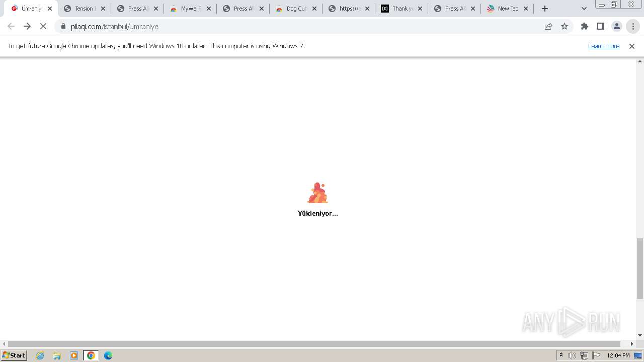The image size is (644, 362).
Task: Close the Dog Cut tab
Action: coord(314,9)
